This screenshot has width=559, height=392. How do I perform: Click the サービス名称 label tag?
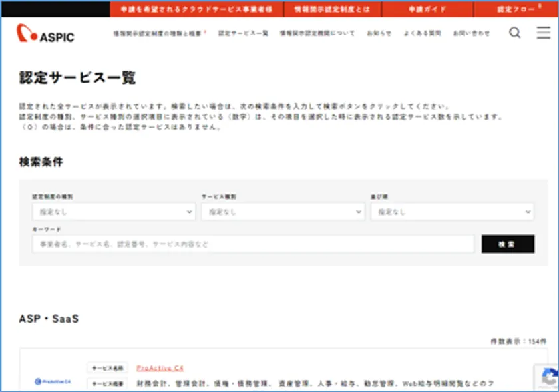(x=108, y=368)
